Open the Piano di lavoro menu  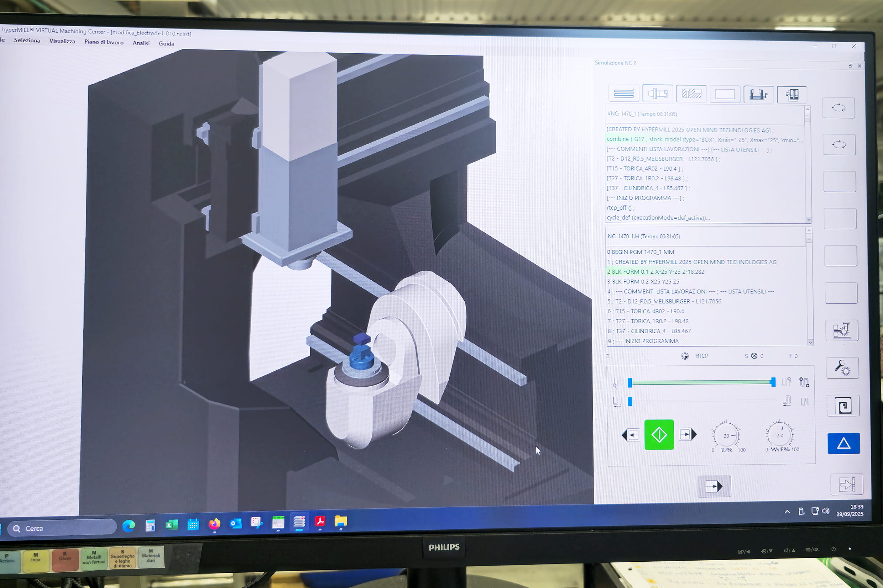[104, 42]
